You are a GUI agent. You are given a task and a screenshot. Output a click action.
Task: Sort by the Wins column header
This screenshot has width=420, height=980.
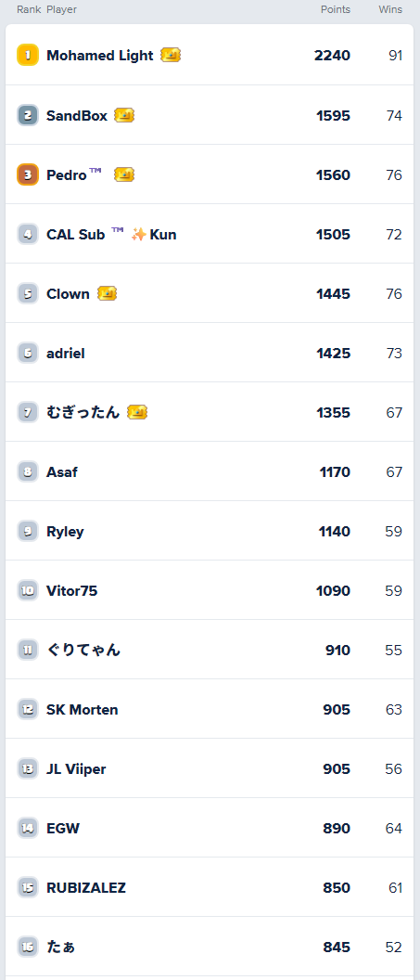[390, 9]
